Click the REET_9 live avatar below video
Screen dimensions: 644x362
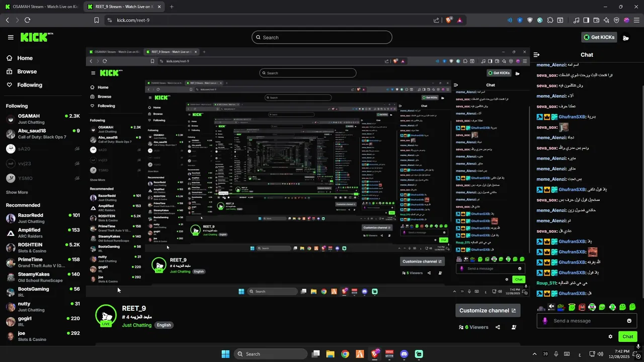coord(106,316)
